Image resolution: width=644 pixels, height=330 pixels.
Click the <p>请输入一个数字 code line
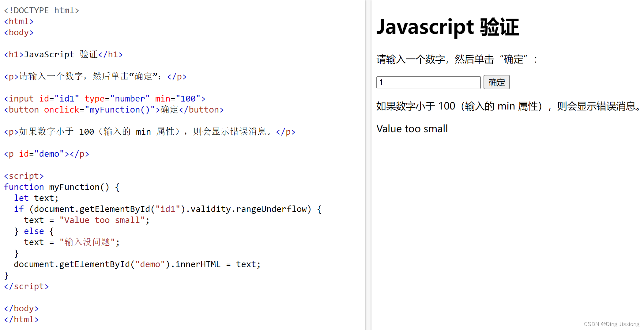click(x=95, y=77)
